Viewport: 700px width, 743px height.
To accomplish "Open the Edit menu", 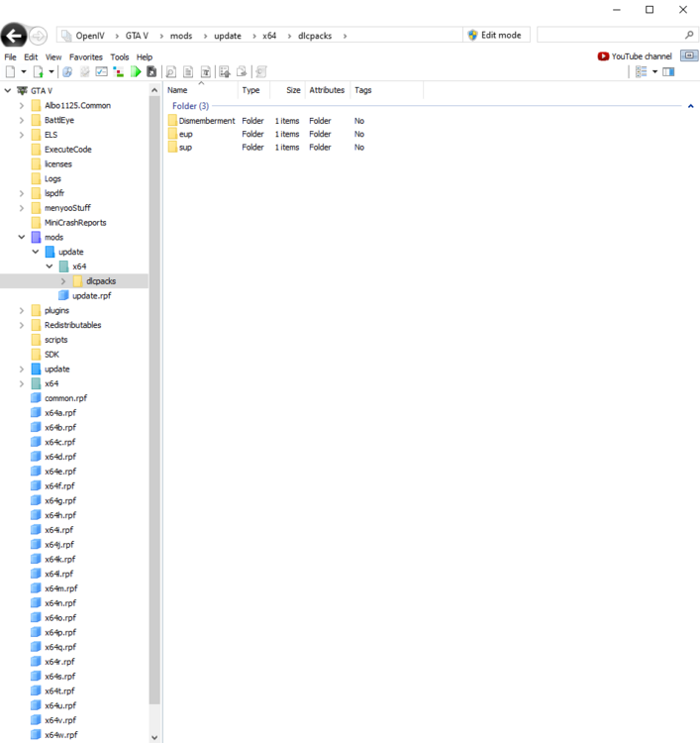I will (31, 57).
